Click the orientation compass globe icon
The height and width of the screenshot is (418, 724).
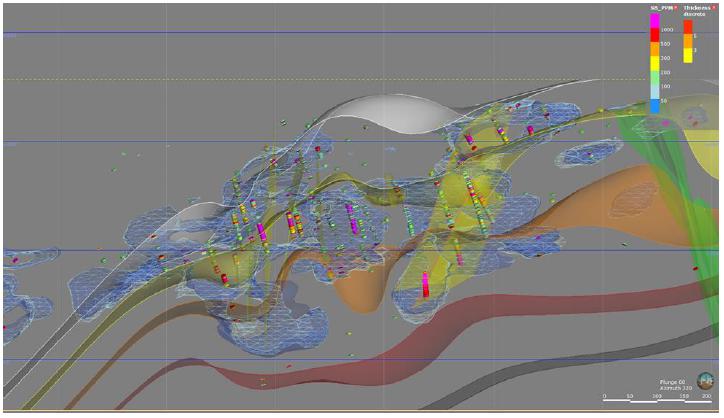point(703,379)
